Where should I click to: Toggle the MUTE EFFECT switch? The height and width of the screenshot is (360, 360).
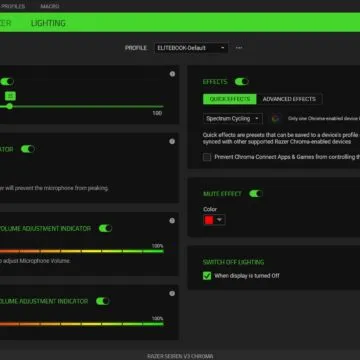pyautogui.click(x=256, y=194)
